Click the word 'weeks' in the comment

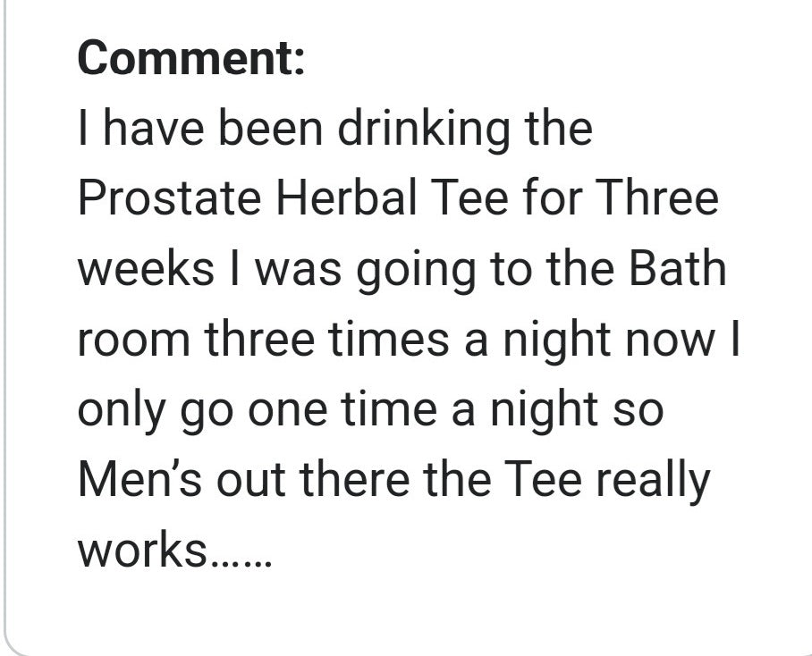point(142,269)
